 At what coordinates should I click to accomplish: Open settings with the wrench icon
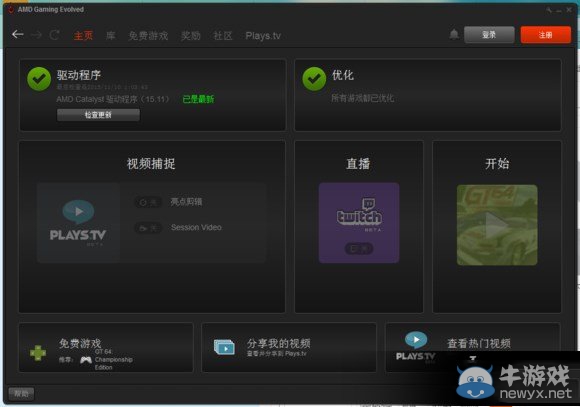(x=549, y=10)
